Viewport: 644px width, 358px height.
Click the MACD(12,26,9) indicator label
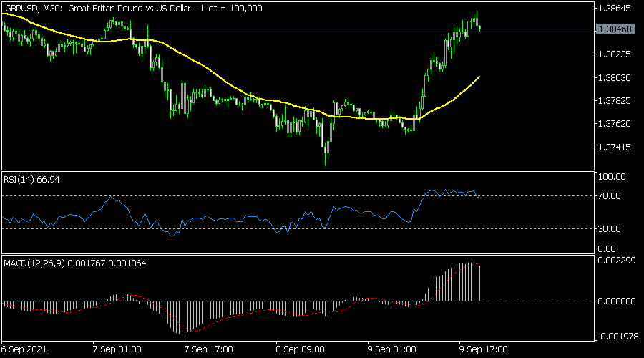[74, 263]
